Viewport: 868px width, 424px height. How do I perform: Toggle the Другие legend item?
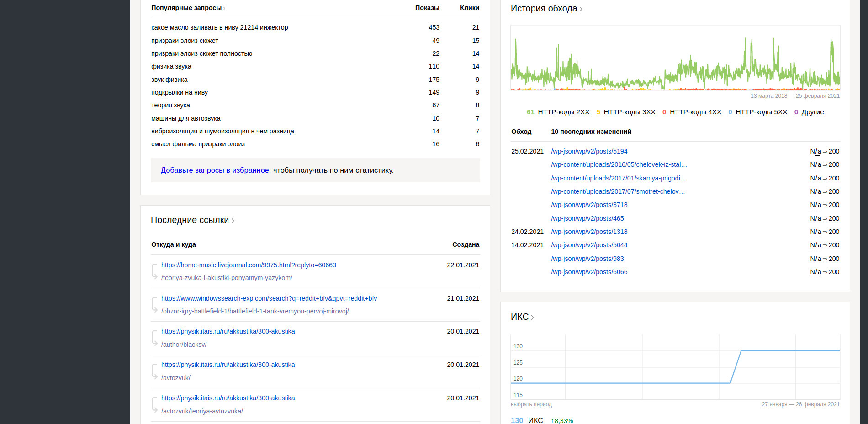(x=809, y=112)
